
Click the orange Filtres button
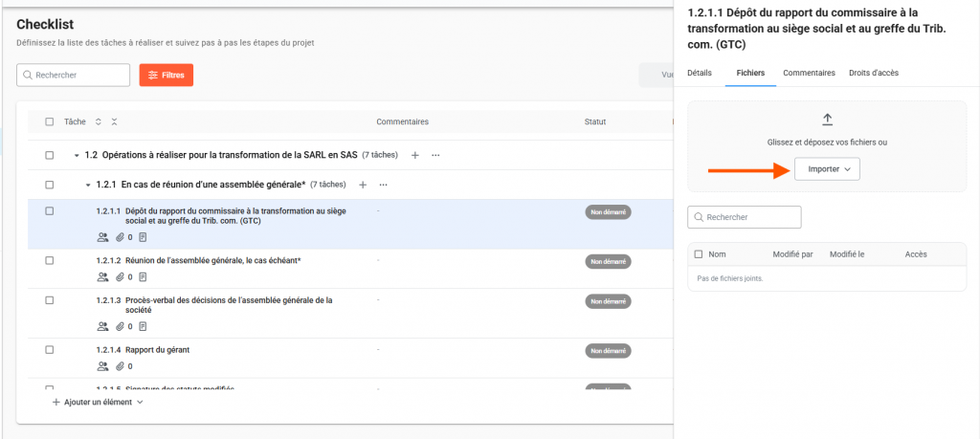tap(167, 75)
